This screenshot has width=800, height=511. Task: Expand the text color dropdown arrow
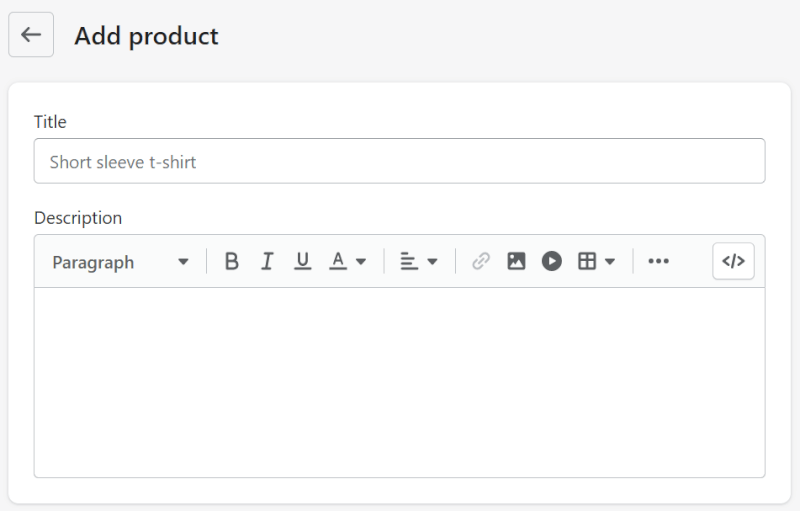tap(361, 262)
